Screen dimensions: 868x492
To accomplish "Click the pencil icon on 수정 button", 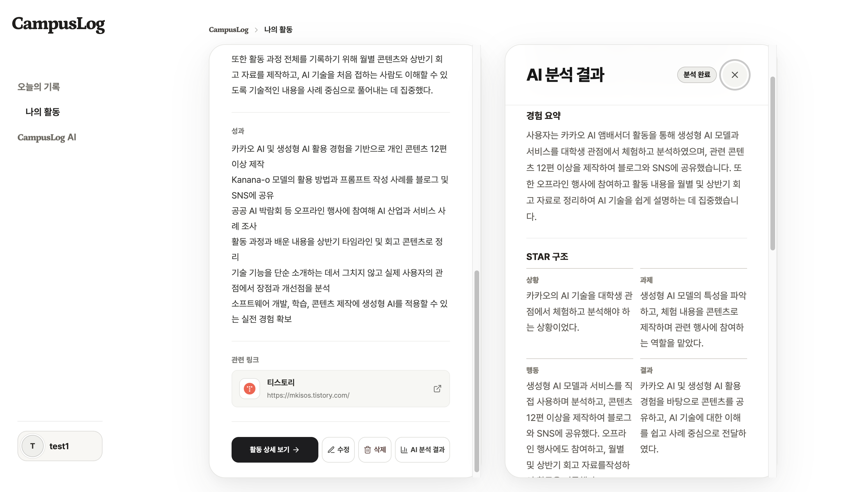I will 331,450.
